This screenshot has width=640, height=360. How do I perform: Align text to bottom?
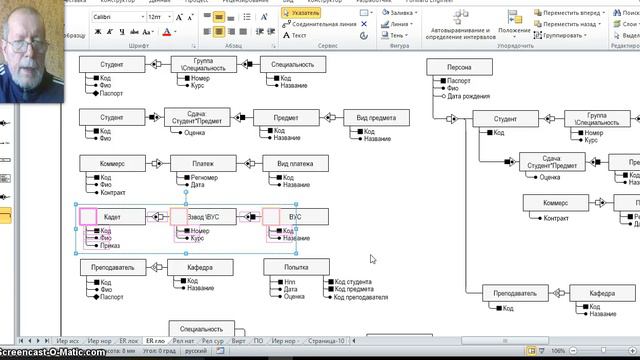(231, 18)
